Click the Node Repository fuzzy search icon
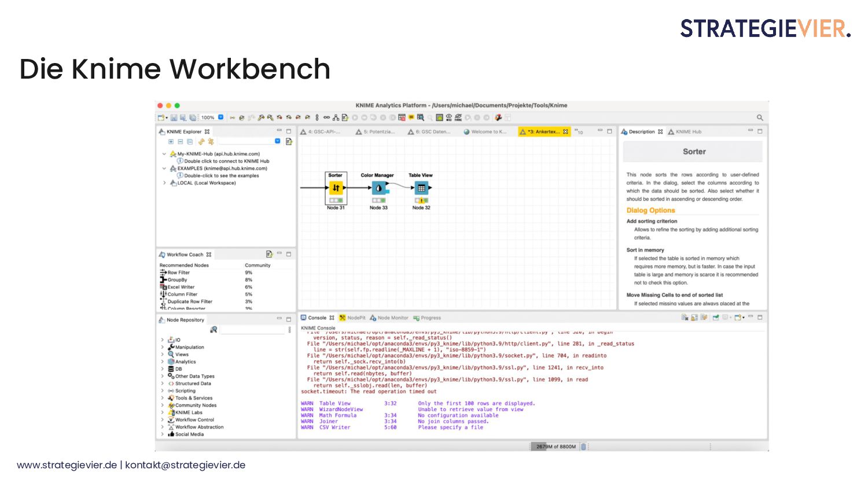Image resolution: width=868 pixels, height=488 pixels. pyautogui.click(x=214, y=330)
